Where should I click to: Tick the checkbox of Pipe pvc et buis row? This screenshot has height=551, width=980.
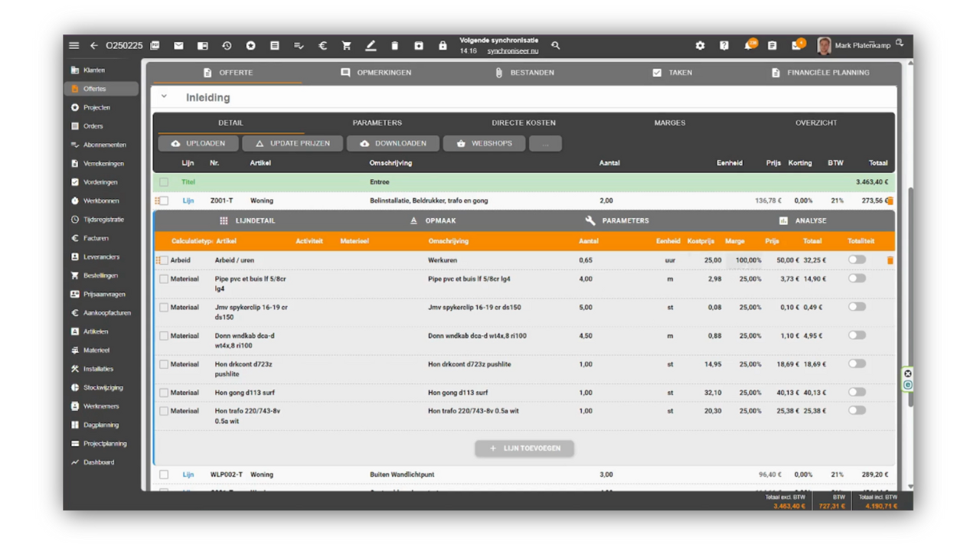164,279
